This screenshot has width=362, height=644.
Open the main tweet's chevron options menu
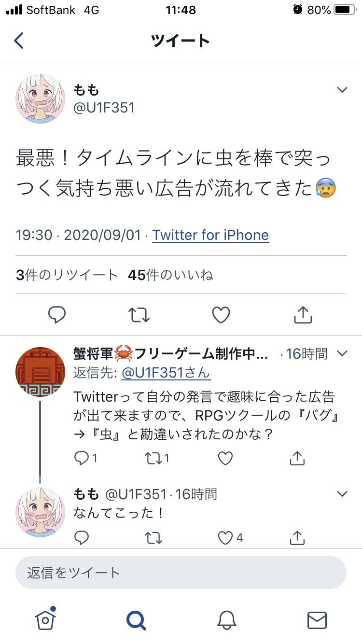tap(342, 90)
